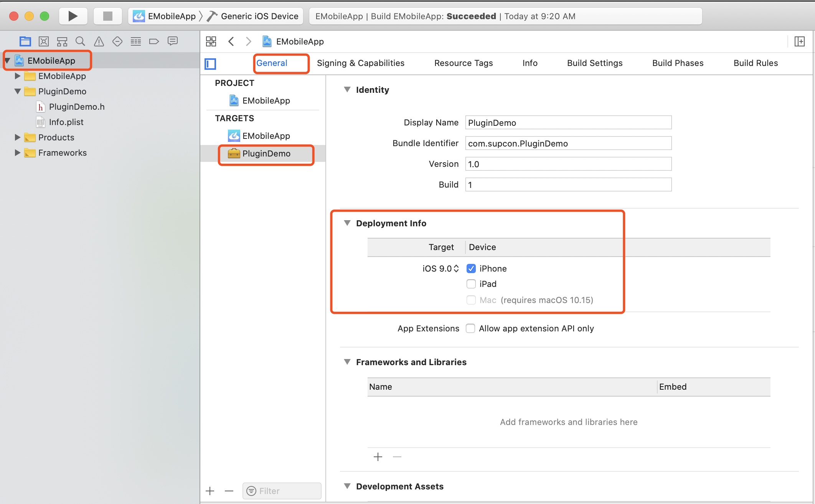
Task: Open the Breakpoint navigator
Action: 154,41
